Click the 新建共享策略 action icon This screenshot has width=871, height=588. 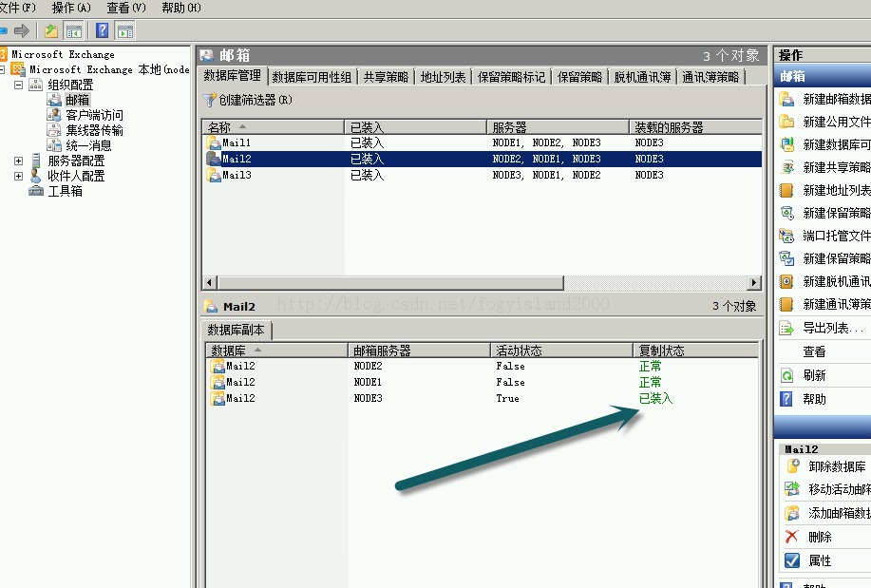pos(786,167)
